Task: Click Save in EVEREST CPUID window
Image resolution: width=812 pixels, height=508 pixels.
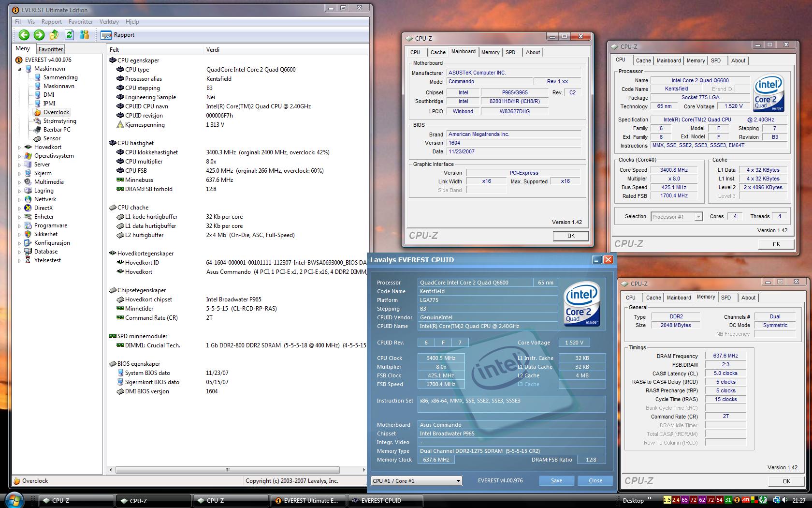Action: click(x=556, y=480)
